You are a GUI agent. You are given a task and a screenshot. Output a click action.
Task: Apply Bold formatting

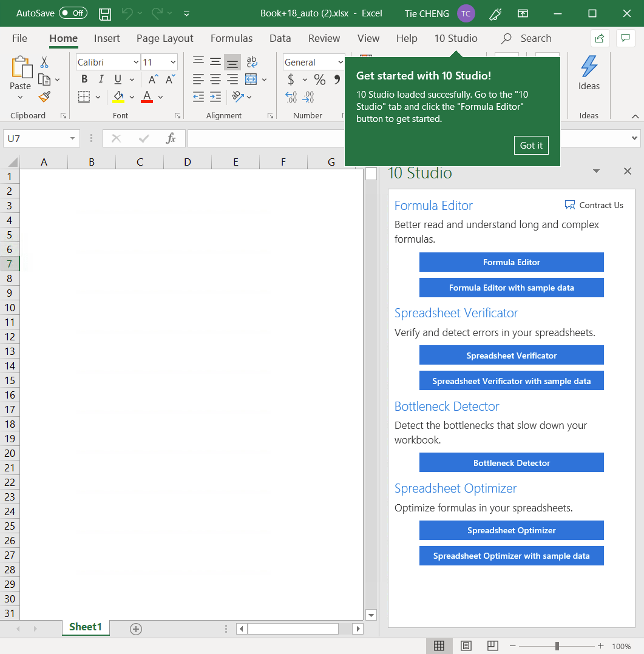coord(84,79)
